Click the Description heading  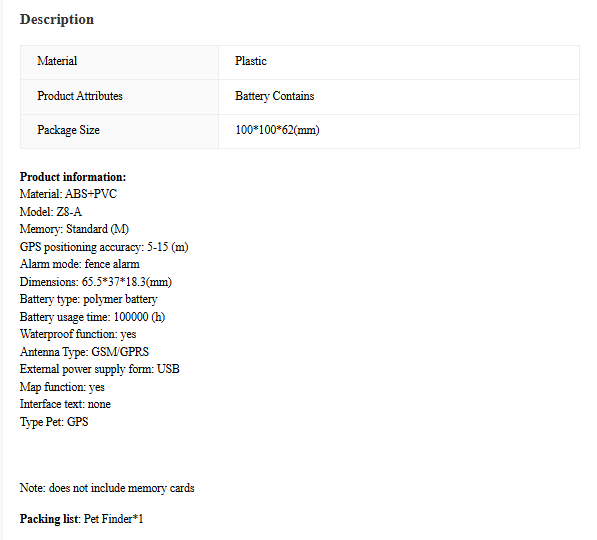click(57, 19)
